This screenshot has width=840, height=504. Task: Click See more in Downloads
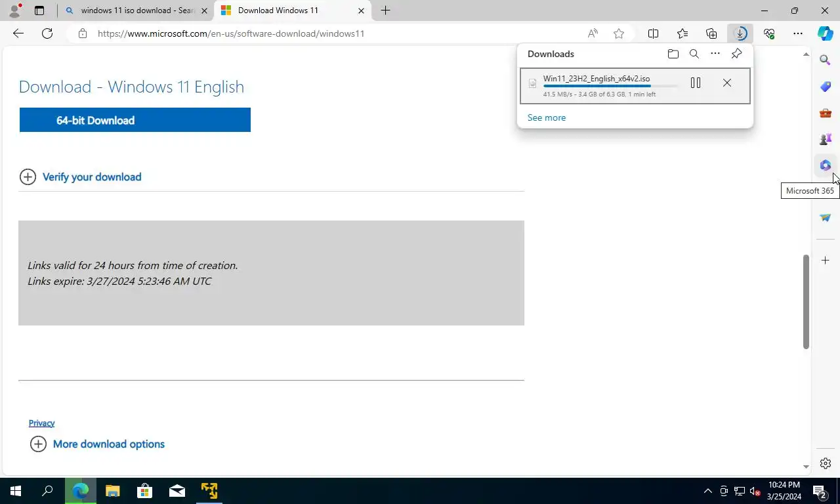(x=547, y=117)
